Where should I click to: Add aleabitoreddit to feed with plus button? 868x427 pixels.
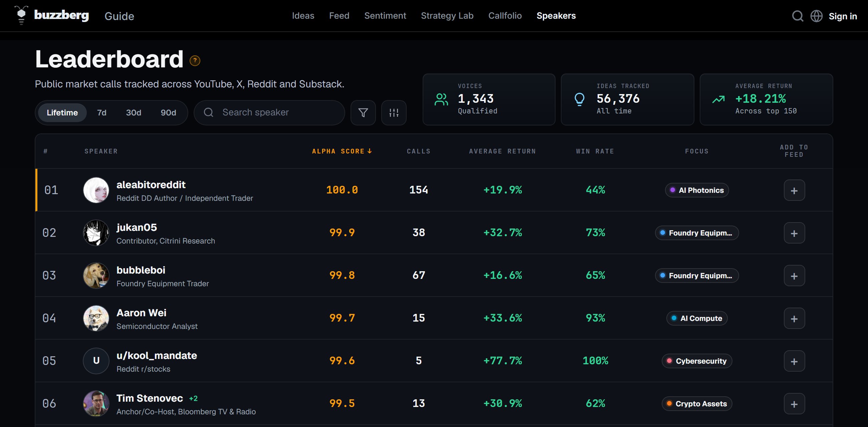794,190
